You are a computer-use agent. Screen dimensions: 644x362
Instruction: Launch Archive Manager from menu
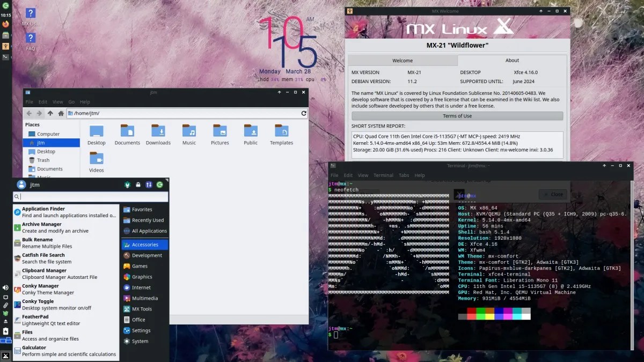tap(65, 227)
